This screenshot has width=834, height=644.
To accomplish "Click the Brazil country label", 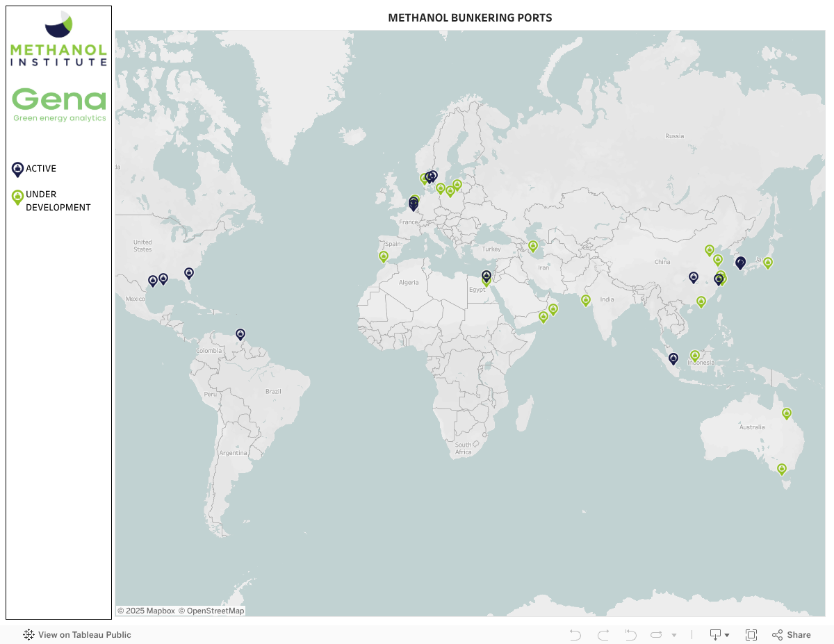I will pyautogui.click(x=273, y=391).
